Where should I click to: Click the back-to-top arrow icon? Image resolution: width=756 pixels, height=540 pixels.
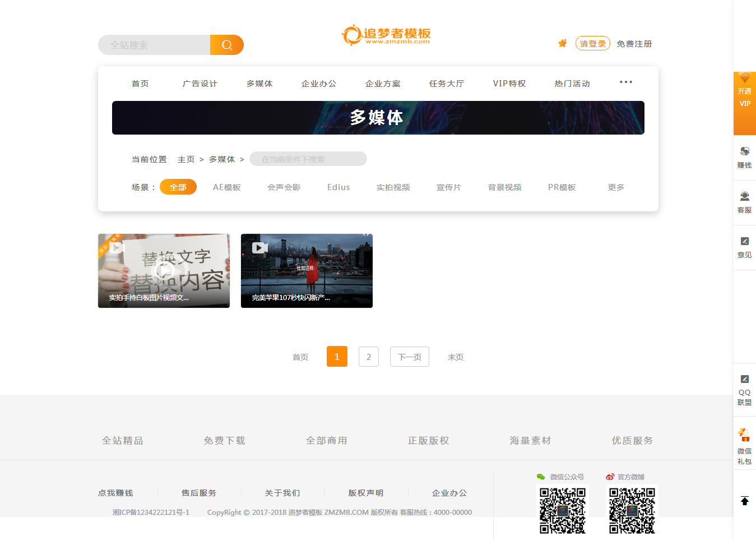[744, 501]
